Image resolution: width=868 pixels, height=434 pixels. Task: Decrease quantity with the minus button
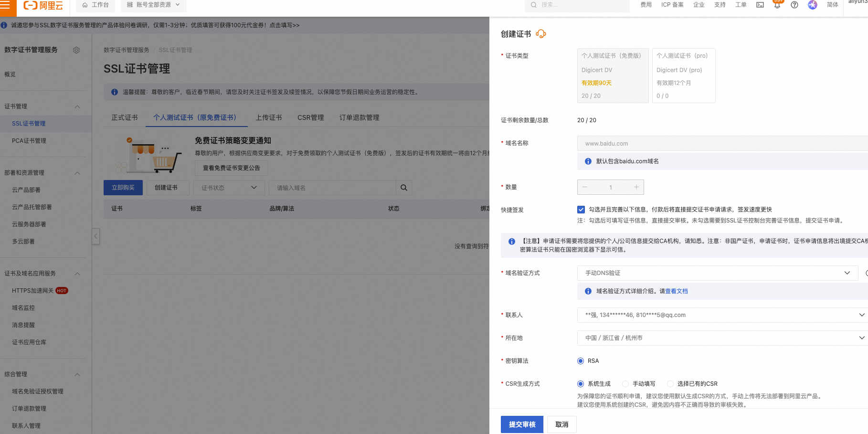[x=585, y=187]
